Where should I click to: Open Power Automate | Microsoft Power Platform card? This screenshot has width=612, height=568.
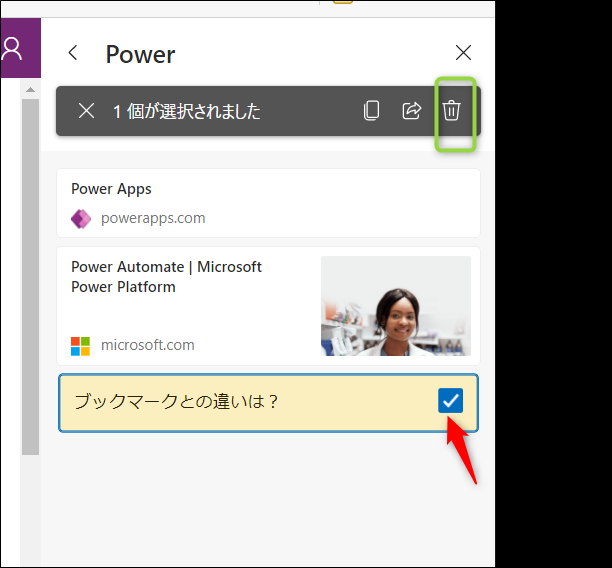269,306
